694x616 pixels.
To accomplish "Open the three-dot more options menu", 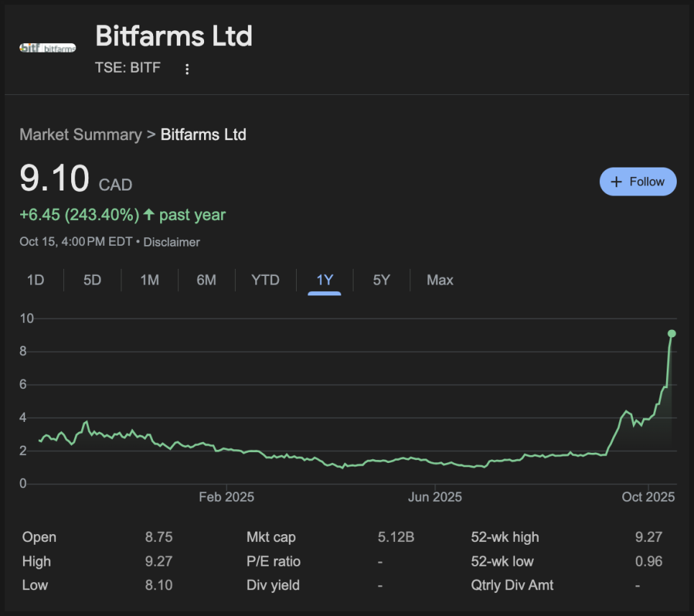I will [187, 69].
